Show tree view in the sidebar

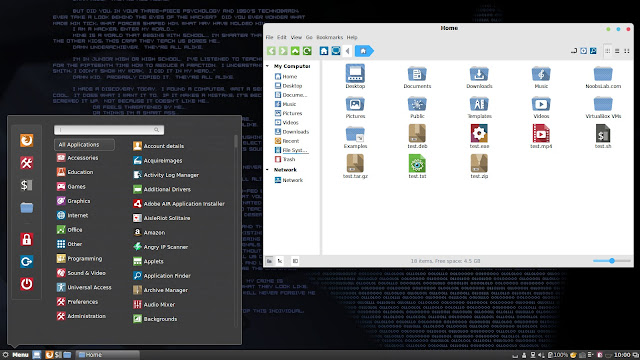point(280,261)
